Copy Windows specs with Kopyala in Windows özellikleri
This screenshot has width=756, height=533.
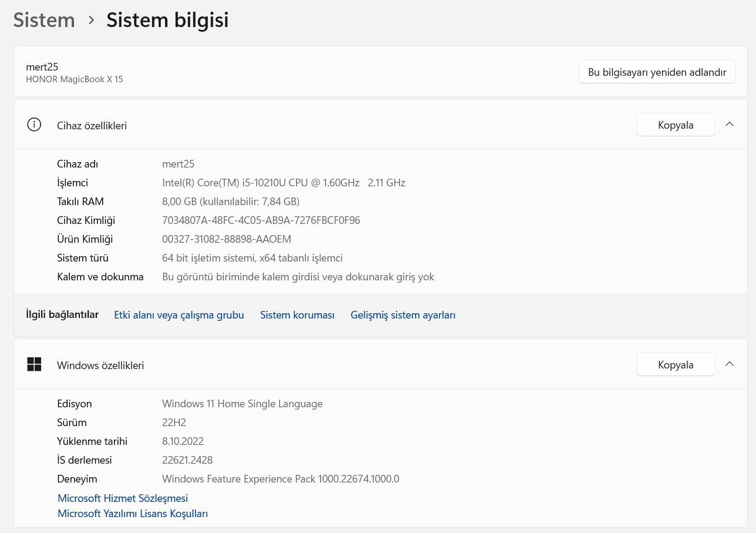[x=676, y=364]
